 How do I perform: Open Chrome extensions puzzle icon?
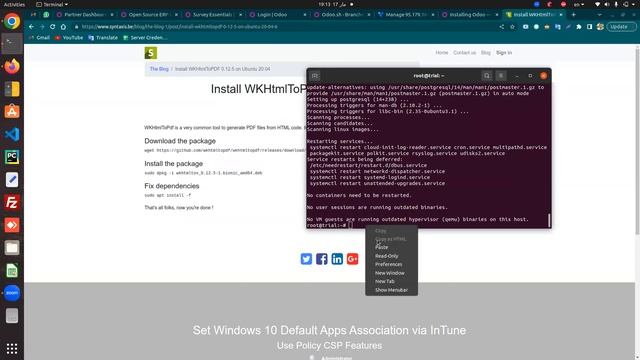click(579, 27)
